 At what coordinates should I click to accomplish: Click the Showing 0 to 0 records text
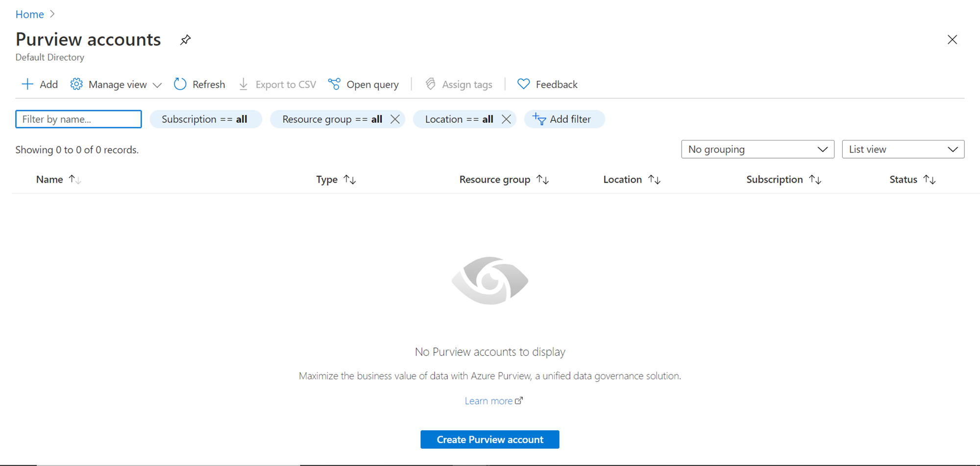click(x=77, y=150)
